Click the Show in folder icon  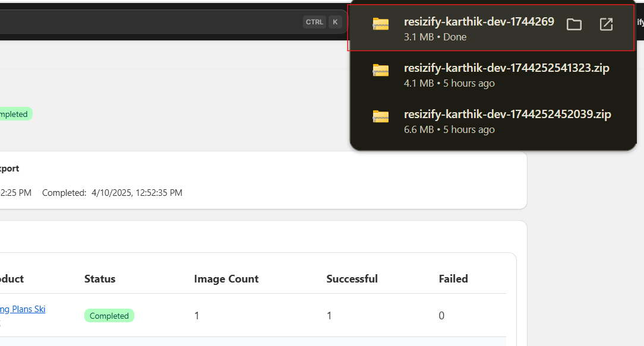click(574, 24)
